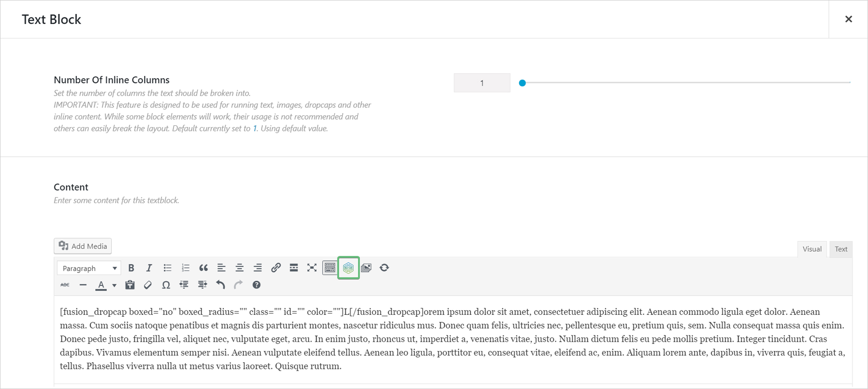The height and width of the screenshot is (389, 868).
Task: Expand the text color picker arrow
Action: (114, 285)
